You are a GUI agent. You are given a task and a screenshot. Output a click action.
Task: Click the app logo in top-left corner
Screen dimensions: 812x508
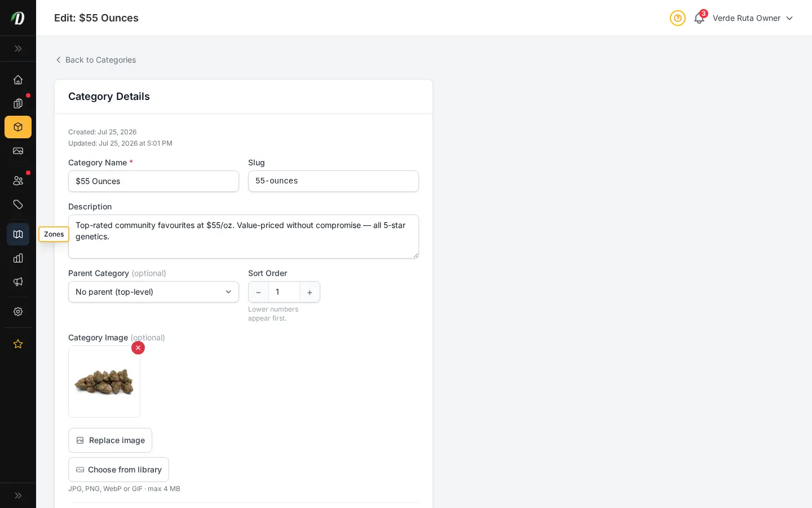click(x=18, y=18)
